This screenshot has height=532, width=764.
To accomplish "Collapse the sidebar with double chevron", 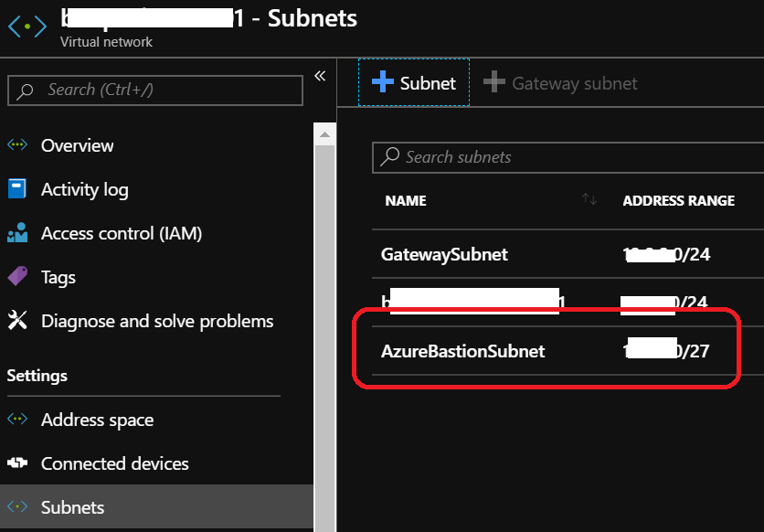I will click(320, 76).
